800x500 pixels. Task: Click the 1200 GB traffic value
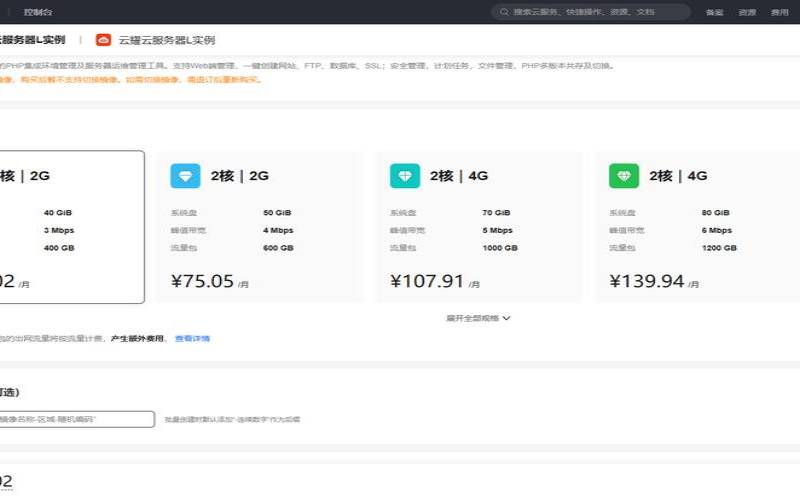(719, 248)
